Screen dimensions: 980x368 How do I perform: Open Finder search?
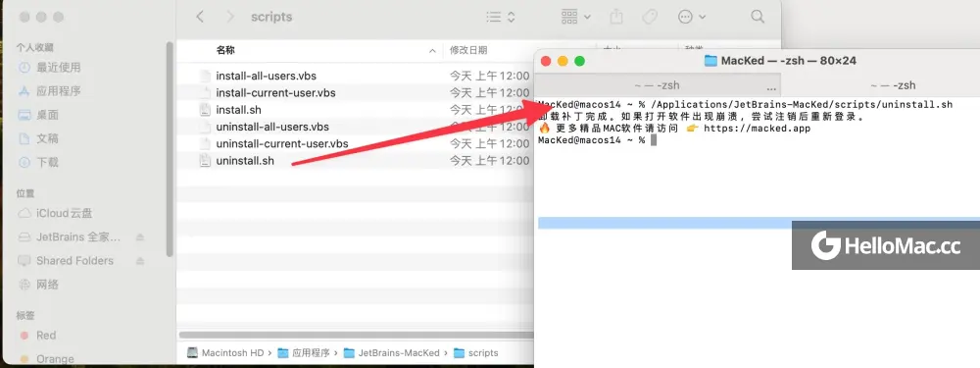[x=758, y=17]
